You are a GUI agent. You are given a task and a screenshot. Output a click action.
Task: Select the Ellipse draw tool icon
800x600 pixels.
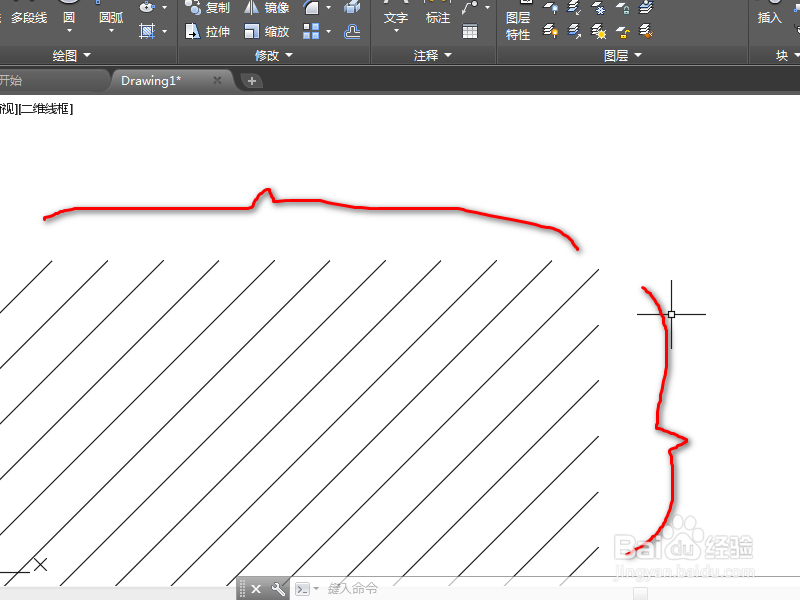coord(147,7)
